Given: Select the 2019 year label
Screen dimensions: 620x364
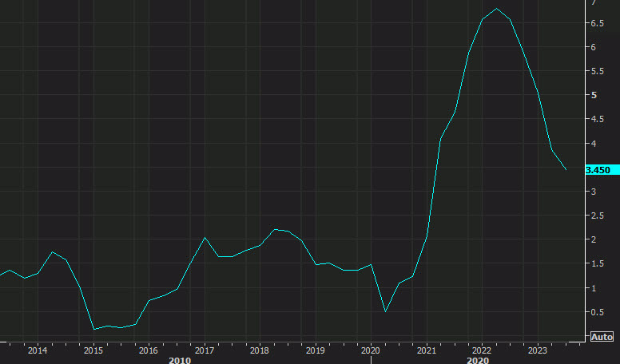Looking at the screenshot, I should 315,350.
